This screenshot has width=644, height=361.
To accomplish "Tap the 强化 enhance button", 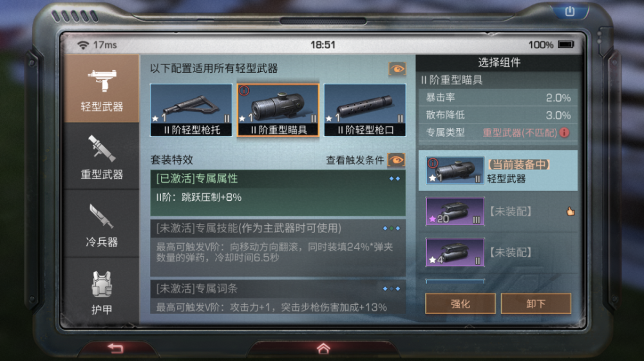I will coord(460,304).
